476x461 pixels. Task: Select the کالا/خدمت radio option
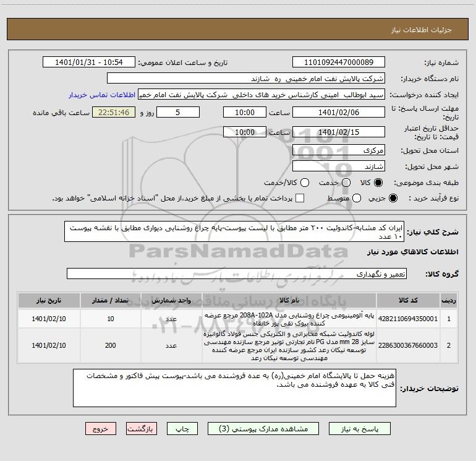point(305,183)
